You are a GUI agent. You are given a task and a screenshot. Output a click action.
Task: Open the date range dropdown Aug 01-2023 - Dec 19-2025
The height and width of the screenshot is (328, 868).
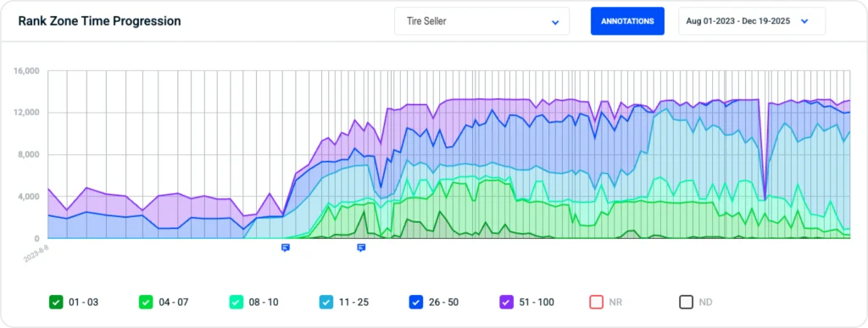click(x=752, y=21)
